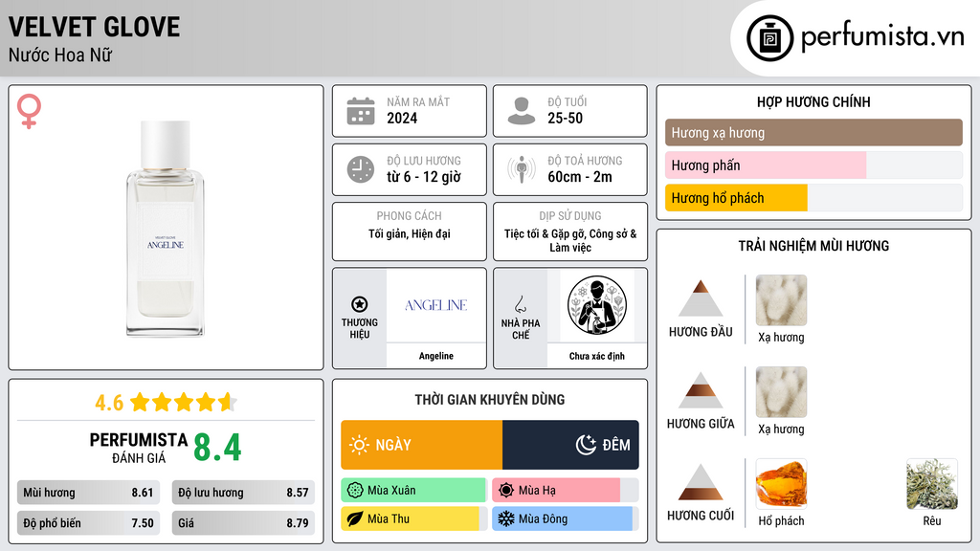The height and width of the screenshot is (551, 980).
Task: Click the star badge icon above Thương hiệu
Action: point(360,304)
